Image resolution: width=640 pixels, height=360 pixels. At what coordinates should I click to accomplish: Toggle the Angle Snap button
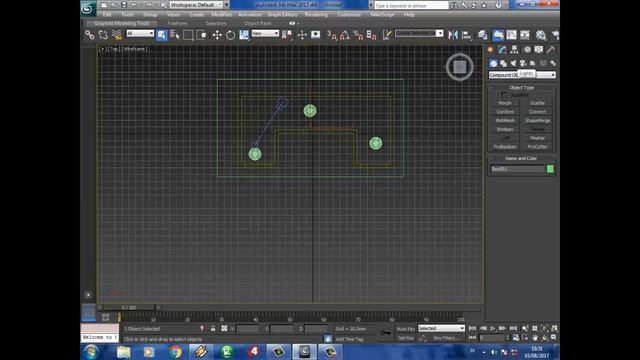pos(345,35)
